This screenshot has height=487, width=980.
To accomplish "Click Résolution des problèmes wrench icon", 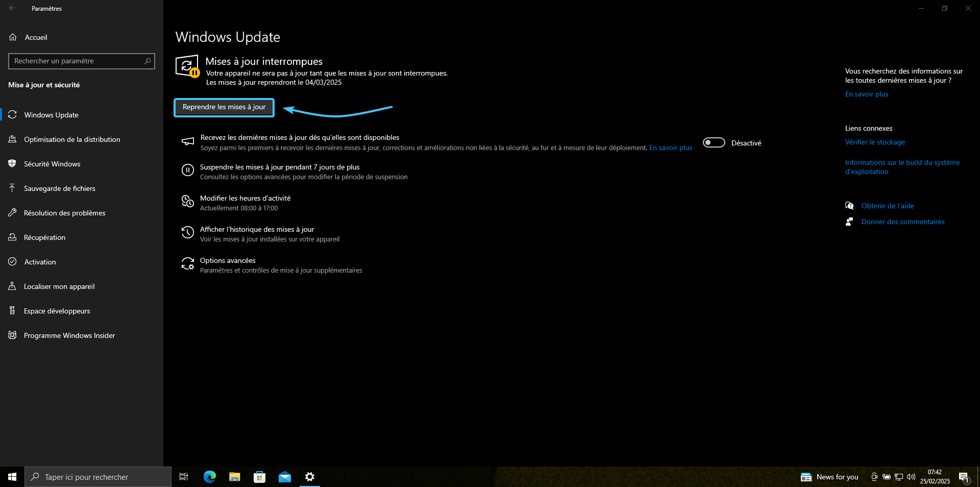I will 13,213.
